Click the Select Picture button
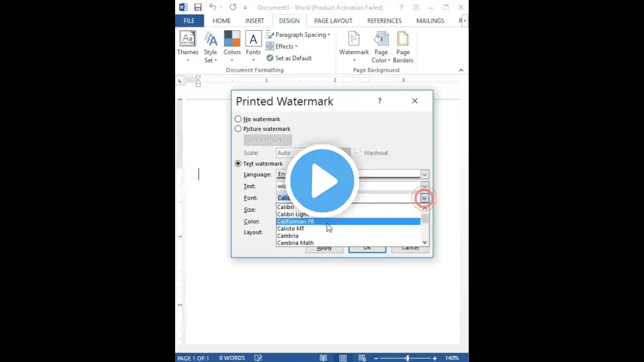 tap(268, 140)
